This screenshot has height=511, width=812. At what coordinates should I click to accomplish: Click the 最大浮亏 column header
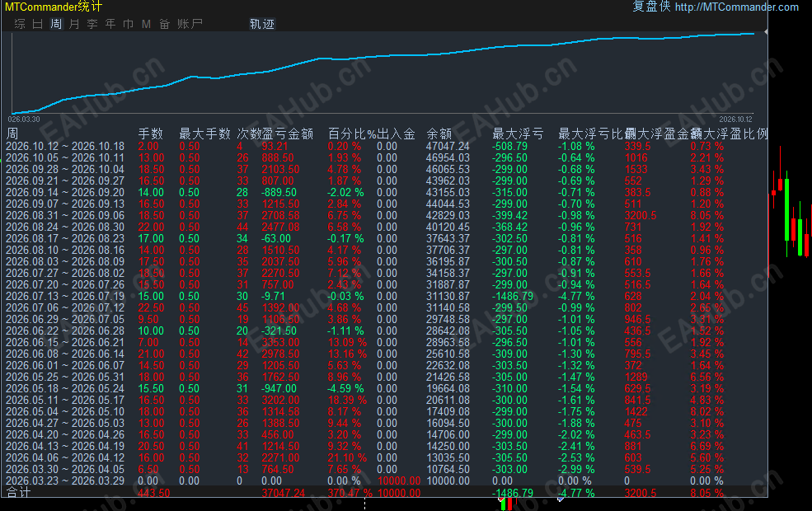tap(518, 134)
